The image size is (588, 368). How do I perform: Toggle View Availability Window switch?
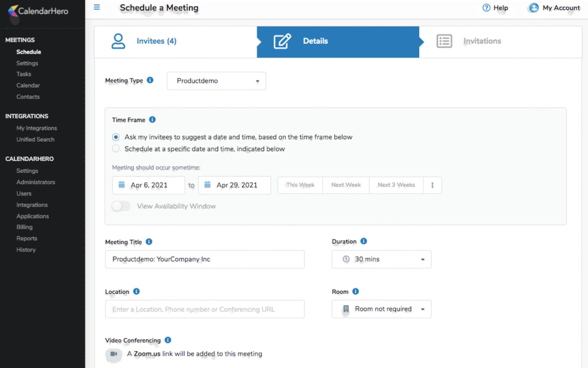coord(121,206)
